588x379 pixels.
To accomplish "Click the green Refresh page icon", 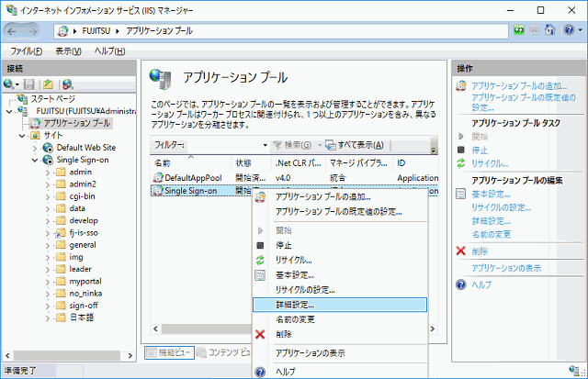I will click(x=519, y=30).
